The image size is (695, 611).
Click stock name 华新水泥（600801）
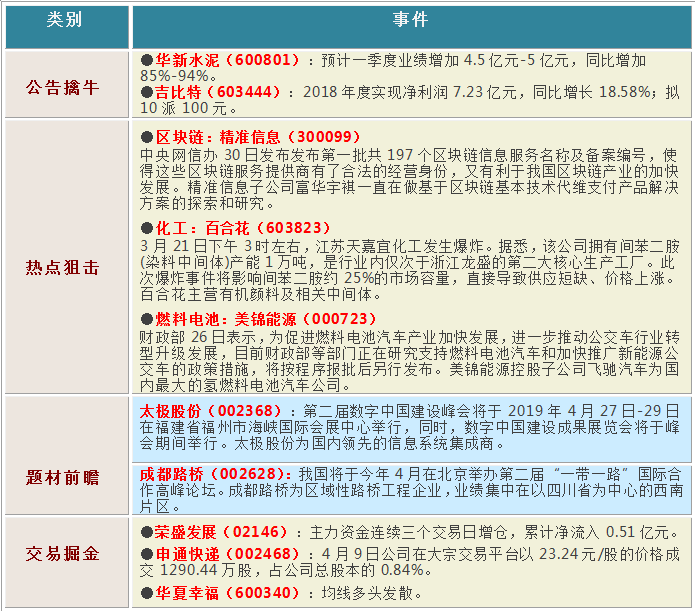227,60
